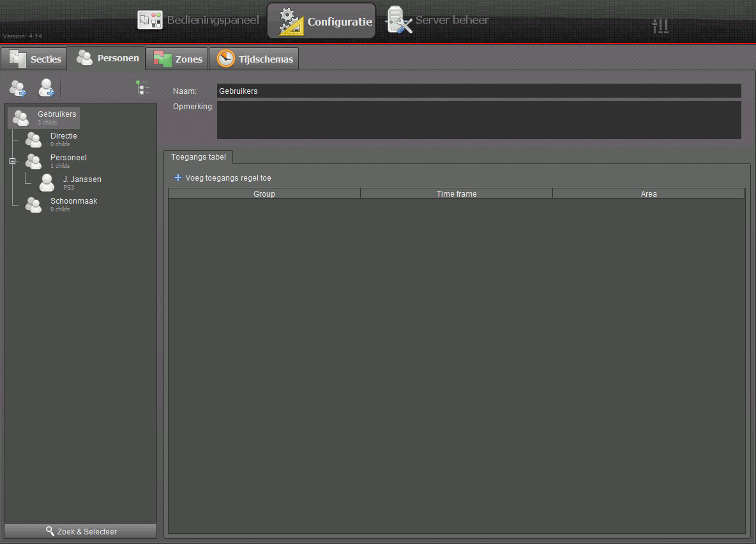
Task: Click the Schoonmaak group icon
Action: [x=33, y=205]
